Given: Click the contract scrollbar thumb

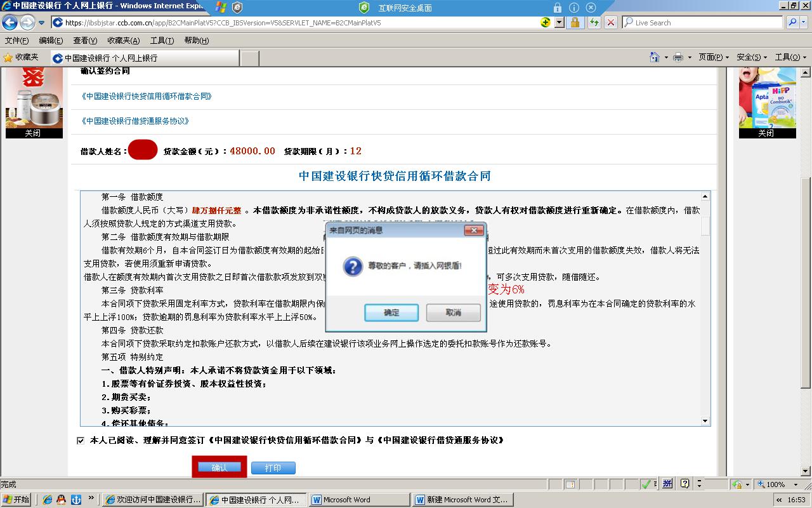Looking at the screenshot, I should click(705, 226).
